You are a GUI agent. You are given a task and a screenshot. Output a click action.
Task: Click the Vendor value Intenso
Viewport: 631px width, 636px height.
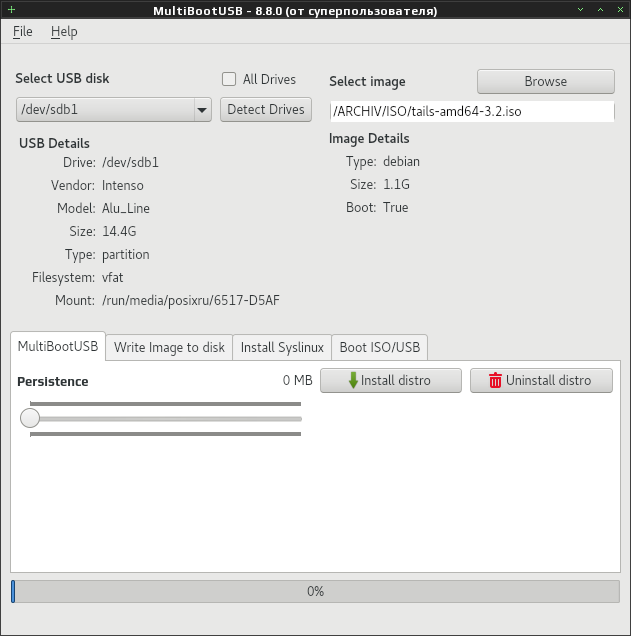122,185
